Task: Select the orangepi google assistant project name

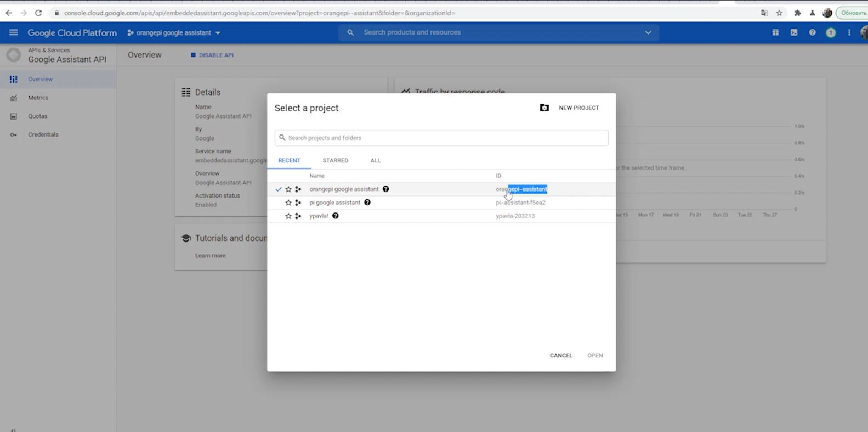Action: (344, 189)
